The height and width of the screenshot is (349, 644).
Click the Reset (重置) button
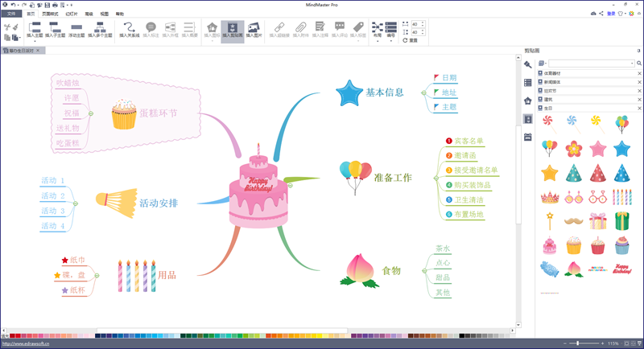[x=411, y=40]
